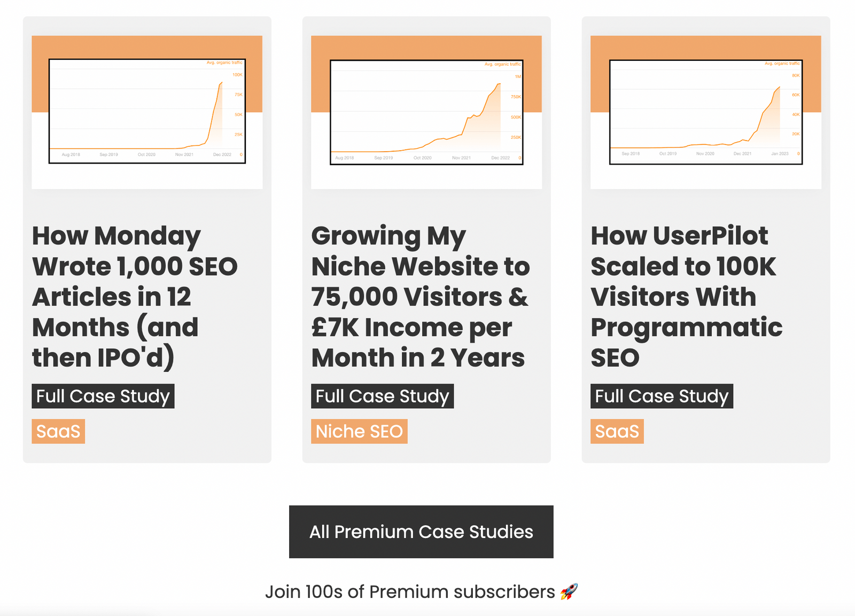Open the Monday traffic chart thumbnail
Viewport: 855px width, 616px height.
[147, 112]
